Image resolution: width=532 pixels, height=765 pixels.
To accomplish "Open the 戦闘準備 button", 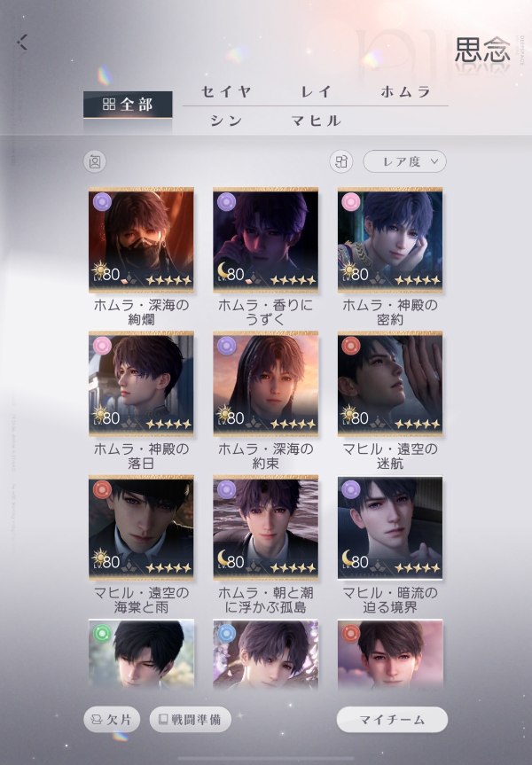I will (x=191, y=719).
